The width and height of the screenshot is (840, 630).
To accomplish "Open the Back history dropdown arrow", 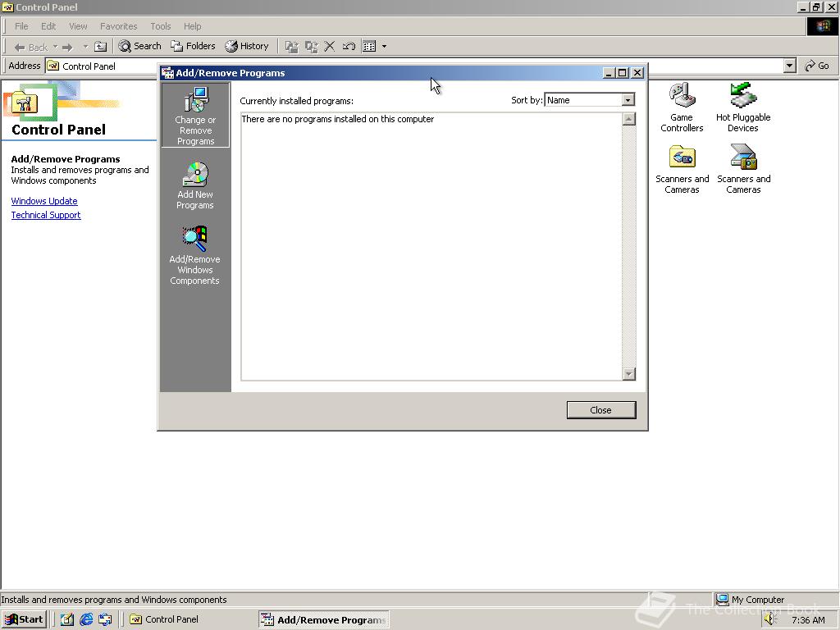I will [x=55, y=47].
